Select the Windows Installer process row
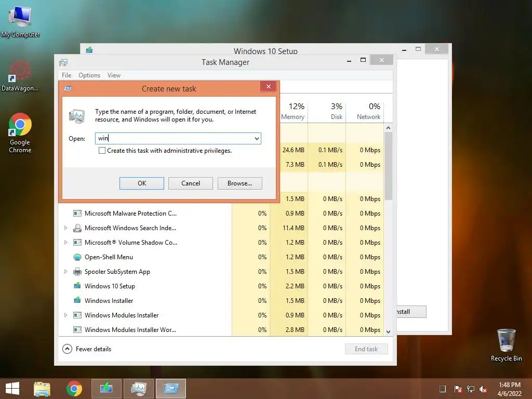 pyautogui.click(x=222, y=301)
